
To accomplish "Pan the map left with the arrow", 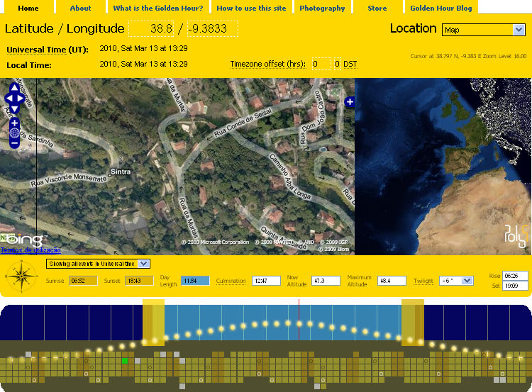I will tap(9, 99).
